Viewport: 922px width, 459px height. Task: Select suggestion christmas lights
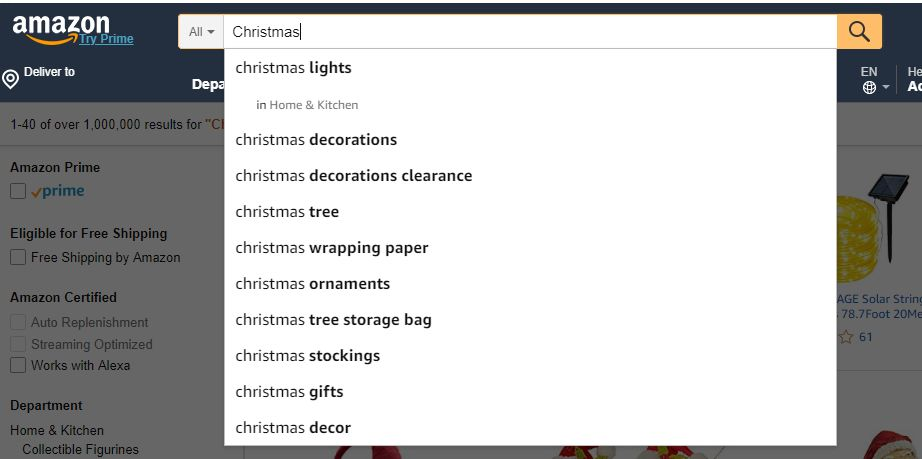click(x=293, y=68)
